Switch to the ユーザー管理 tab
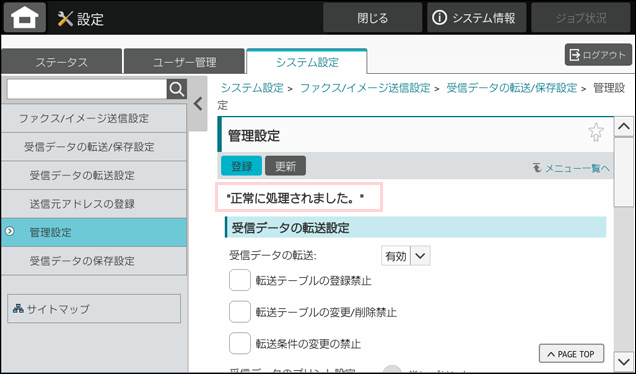636x374 pixels. [x=185, y=62]
